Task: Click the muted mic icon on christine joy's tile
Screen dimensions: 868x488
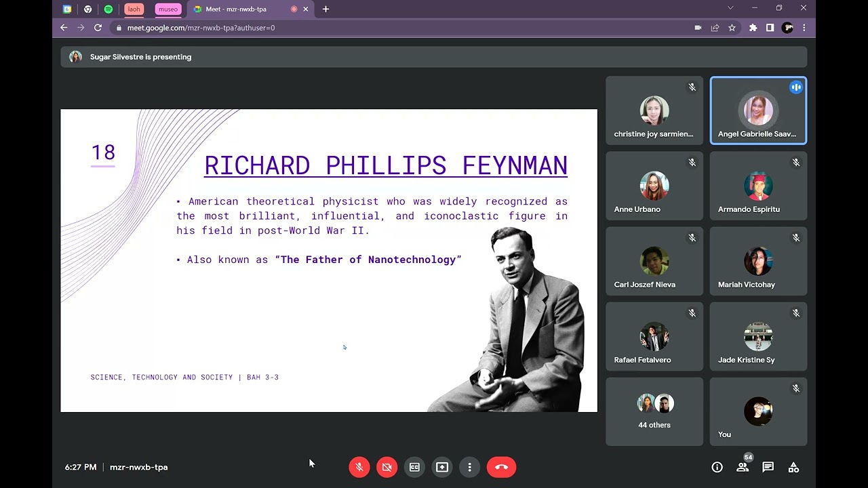Action: 692,87
